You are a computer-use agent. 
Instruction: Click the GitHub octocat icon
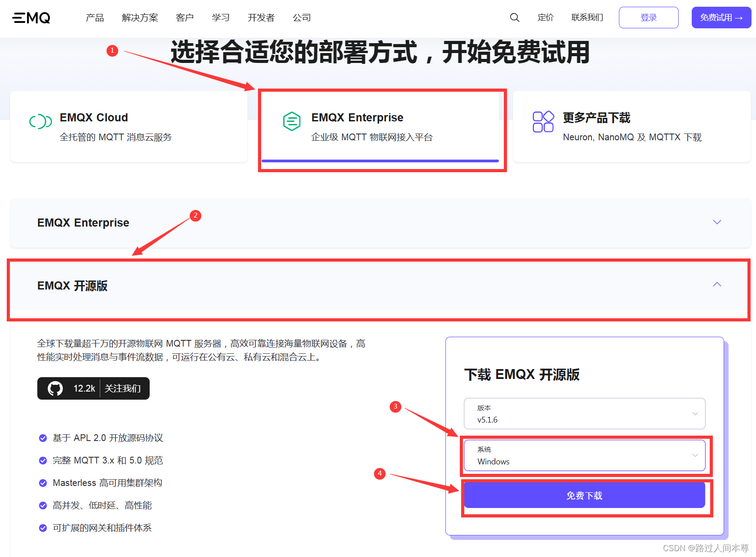[x=55, y=388]
